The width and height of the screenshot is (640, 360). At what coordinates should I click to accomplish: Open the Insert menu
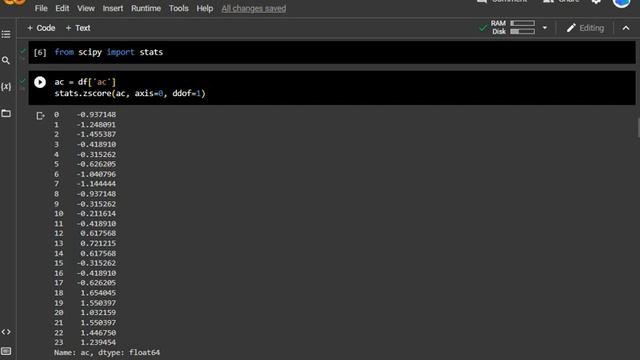113,8
